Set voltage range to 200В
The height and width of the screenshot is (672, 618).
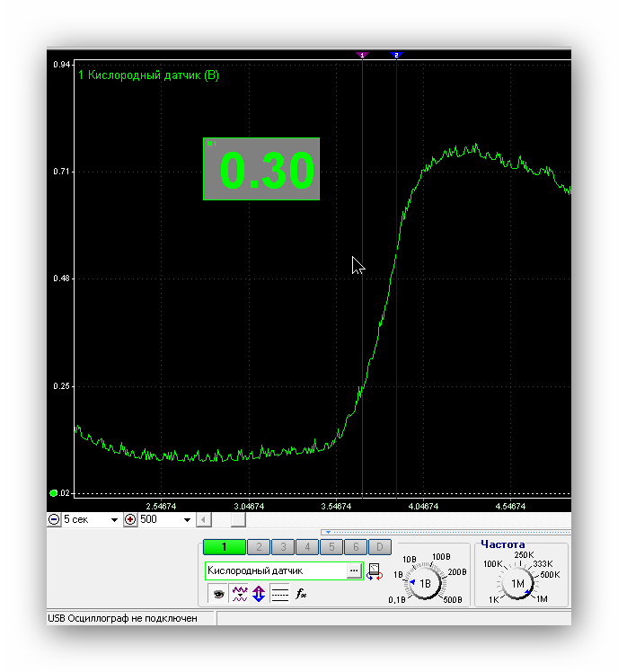(x=457, y=572)
